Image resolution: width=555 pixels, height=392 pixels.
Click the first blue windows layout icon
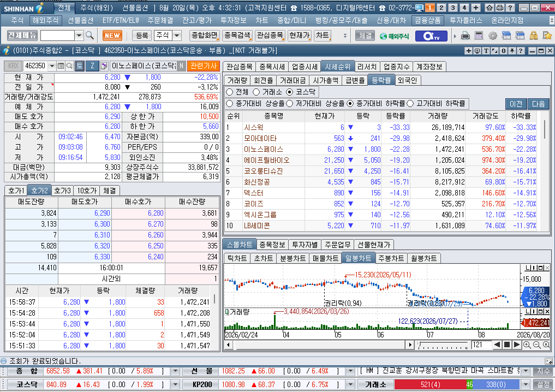pos(506,35)
